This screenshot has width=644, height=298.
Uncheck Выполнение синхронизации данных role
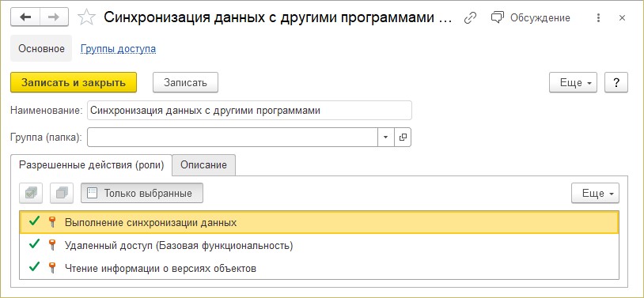[35, 222]
